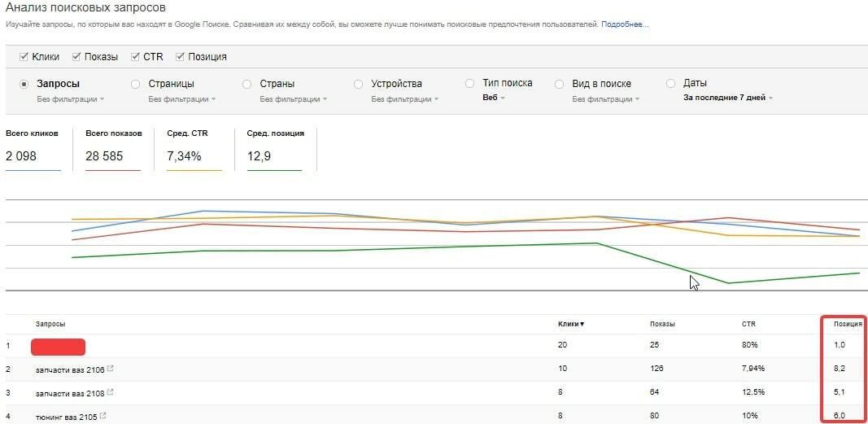Click the Всего показов total 28 585
Image resolution: width=868 pixels, height=424 pixels.
pyautogui.click(x=104, y=156)
